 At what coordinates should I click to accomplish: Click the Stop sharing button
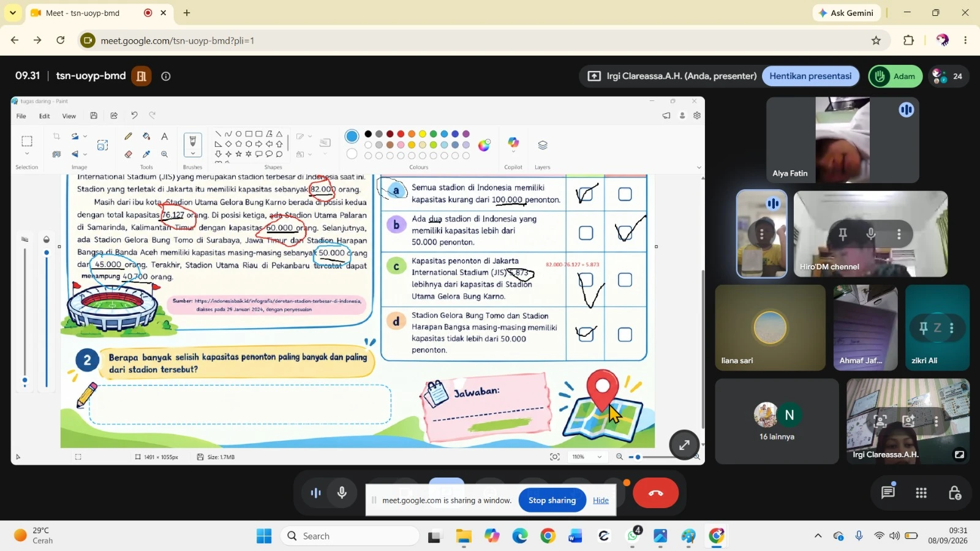pos(552,500)
